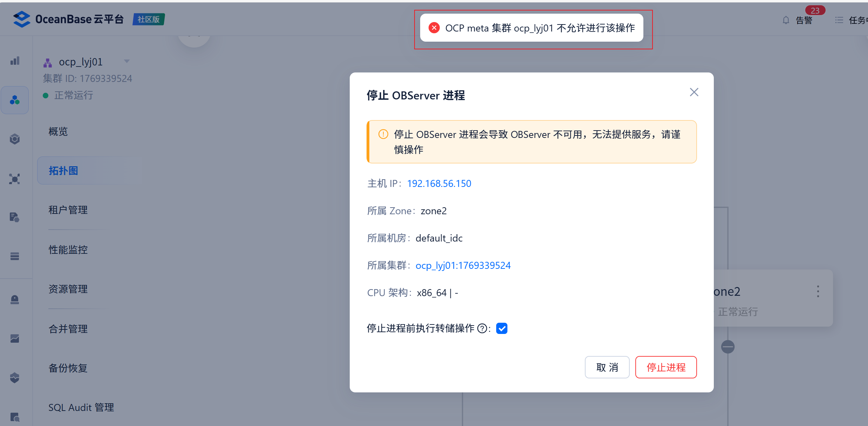Select 性能监控 in side menu
Screen dimensions: 868x426
point(68,250)
